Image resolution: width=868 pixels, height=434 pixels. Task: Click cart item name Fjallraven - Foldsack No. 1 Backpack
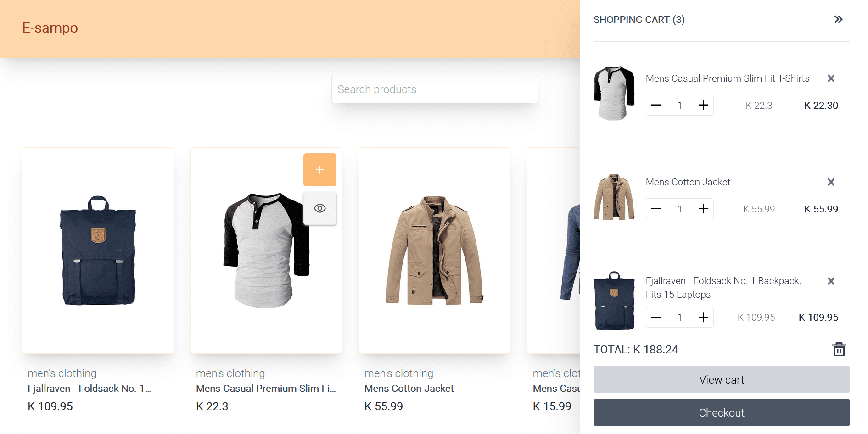[723, 288]
